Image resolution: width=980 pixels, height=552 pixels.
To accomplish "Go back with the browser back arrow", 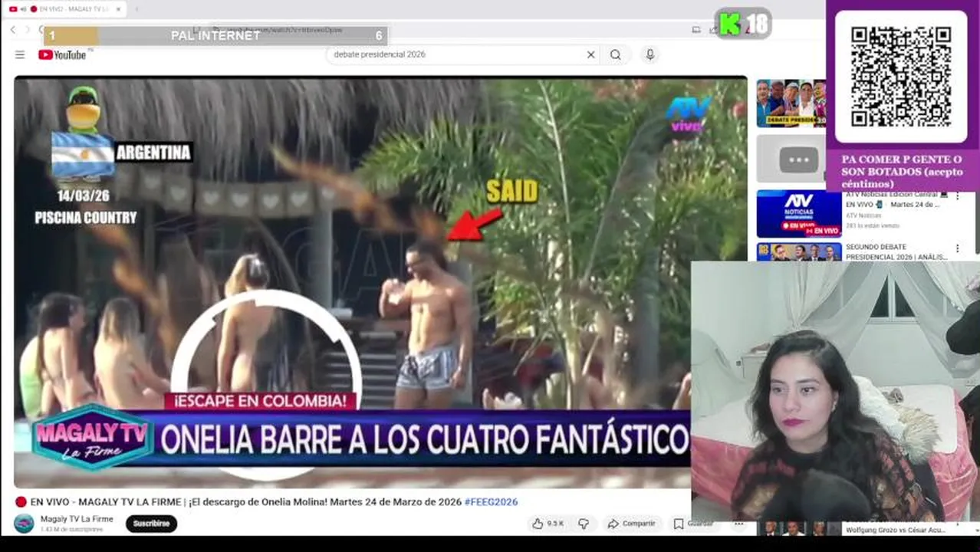I will (12, 29).
